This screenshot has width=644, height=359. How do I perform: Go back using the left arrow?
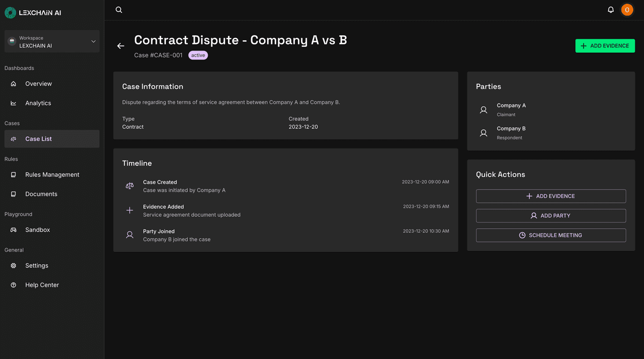(x=121, y=46)
